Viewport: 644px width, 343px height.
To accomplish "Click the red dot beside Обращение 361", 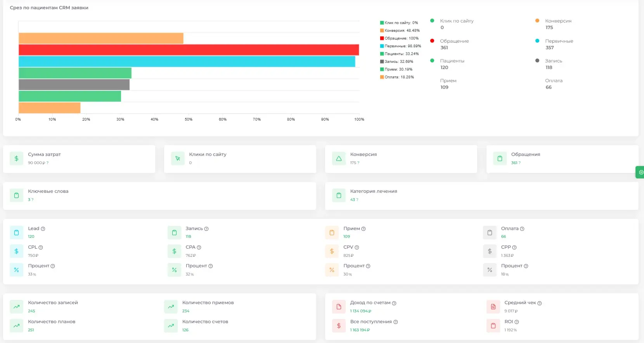I will pyautogui.click(x=432, y=41).
